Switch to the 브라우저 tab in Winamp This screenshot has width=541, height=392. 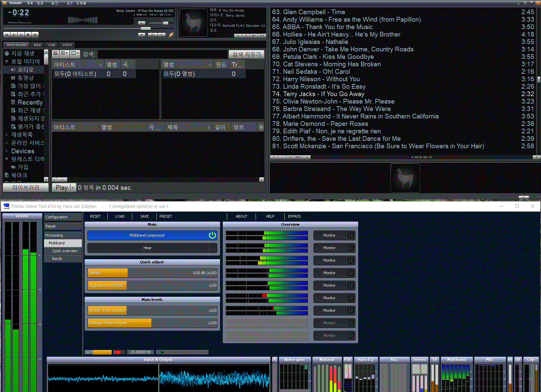click(67, 45)
